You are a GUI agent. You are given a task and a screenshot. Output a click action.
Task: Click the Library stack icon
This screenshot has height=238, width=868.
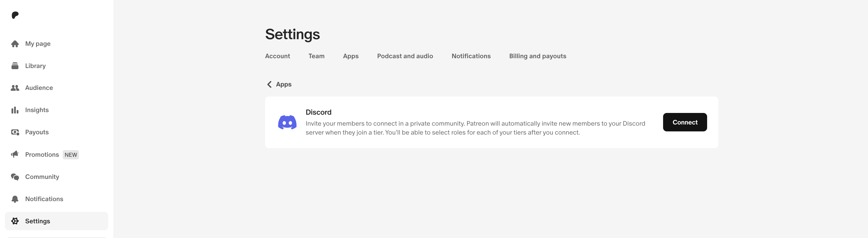coord(15,66)
